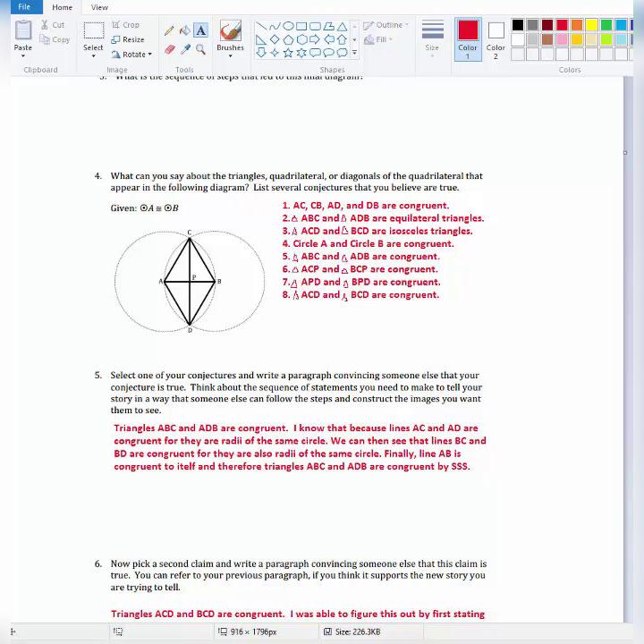The width and height of the screenshot is (644, 644).
Task: Choose the Rectangle shape
Action: [301, 27]
